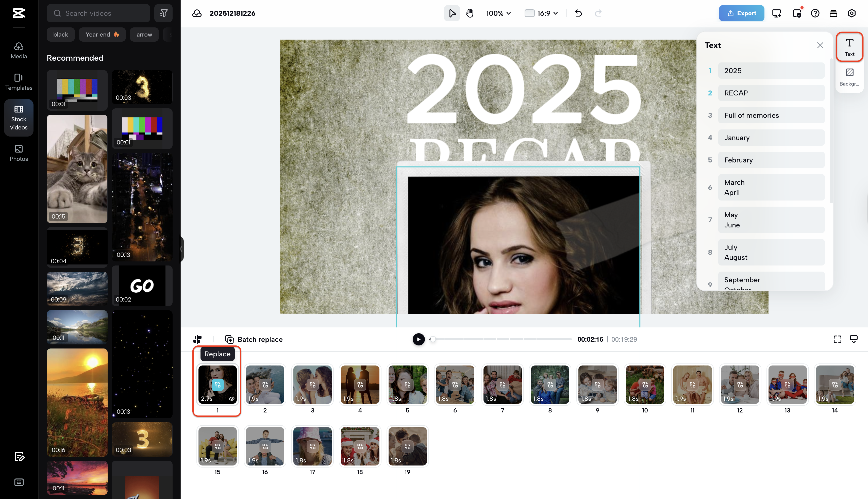Click the blue Export button
The width and height of the screenshot is (868, 499).
741,13
